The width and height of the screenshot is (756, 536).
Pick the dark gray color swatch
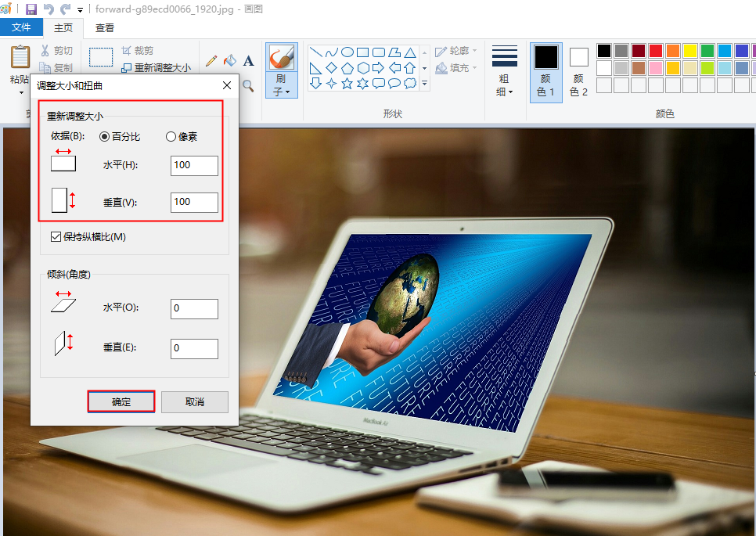pyautogui.click(x=621, y=51)
